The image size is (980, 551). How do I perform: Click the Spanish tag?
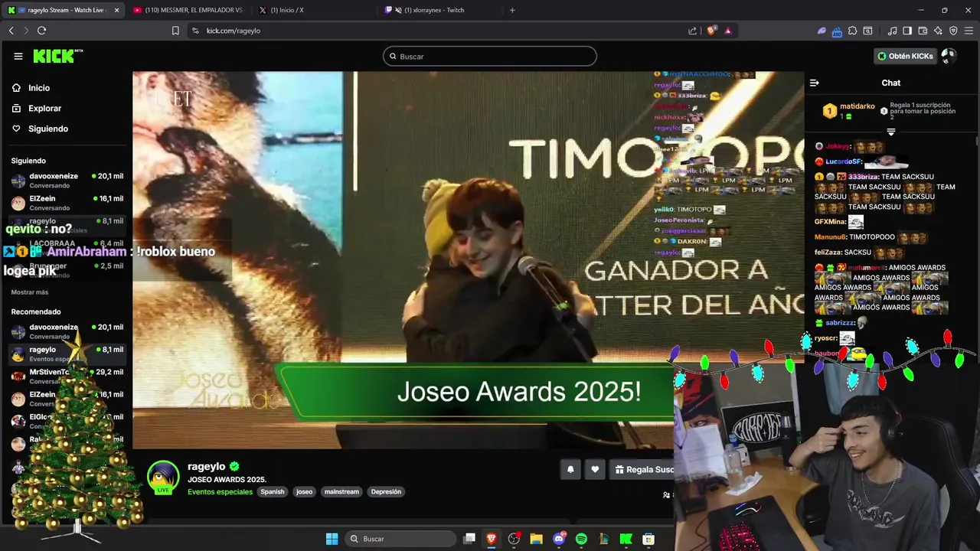click(273, 492)
